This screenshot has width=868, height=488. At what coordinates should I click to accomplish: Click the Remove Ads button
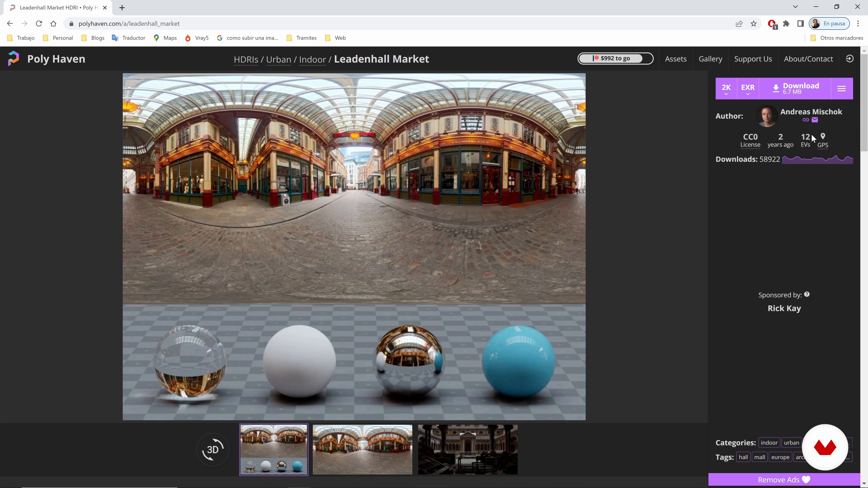pyautogui.click(x=784, y=480)
